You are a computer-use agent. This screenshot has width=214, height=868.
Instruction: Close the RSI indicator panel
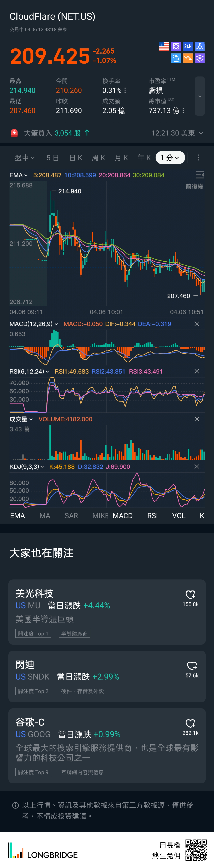tap(197, 371)
